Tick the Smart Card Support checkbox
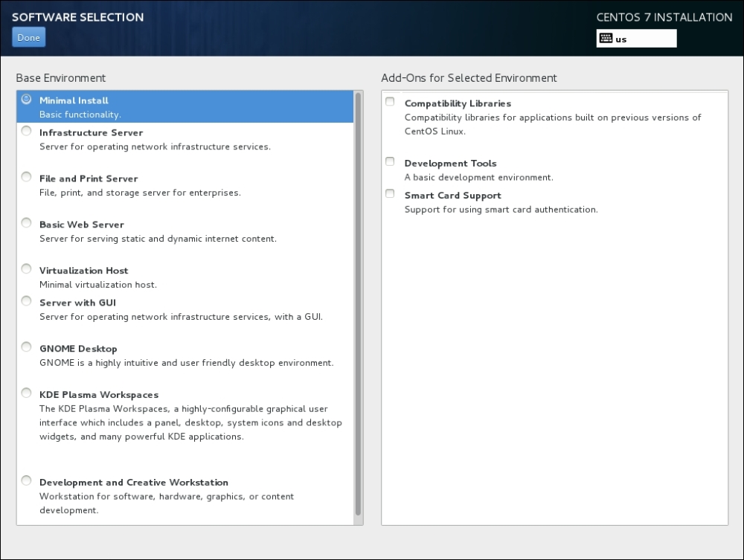This screenshot has width=744, height=560. pos(390,193)
